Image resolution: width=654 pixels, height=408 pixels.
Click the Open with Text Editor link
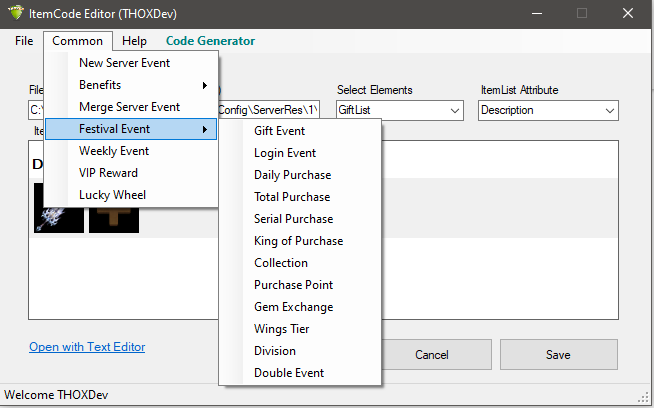(87, 347)
